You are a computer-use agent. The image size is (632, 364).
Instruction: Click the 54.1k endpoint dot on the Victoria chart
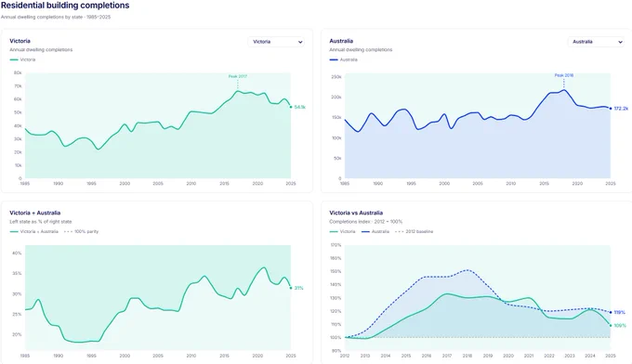pos(291,107)
